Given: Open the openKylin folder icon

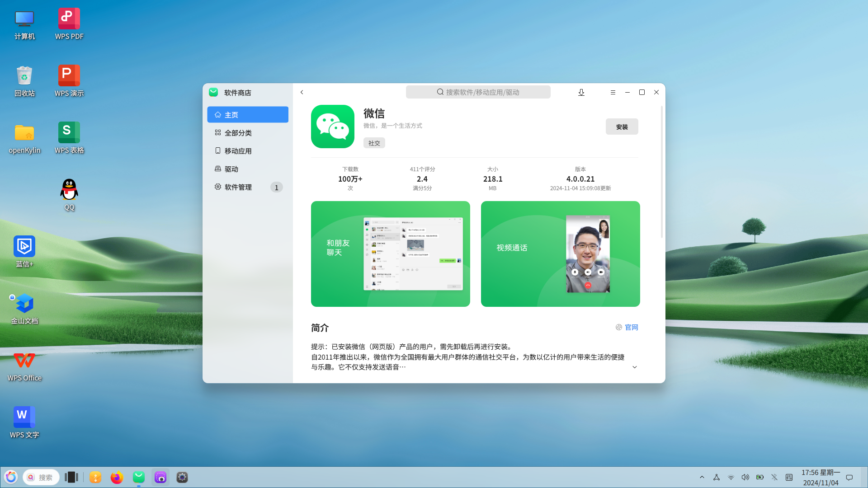Looking at the screenshot, I should point(24,139).
